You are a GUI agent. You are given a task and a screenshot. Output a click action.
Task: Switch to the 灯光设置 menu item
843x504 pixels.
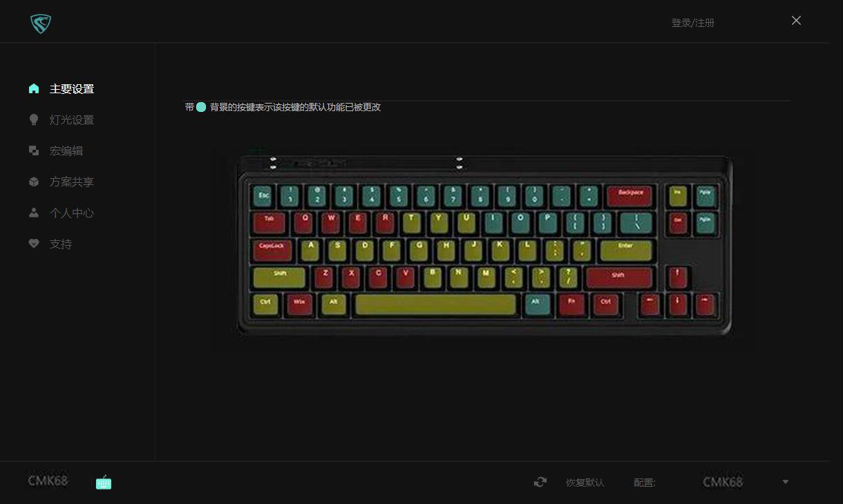[72, 119]
